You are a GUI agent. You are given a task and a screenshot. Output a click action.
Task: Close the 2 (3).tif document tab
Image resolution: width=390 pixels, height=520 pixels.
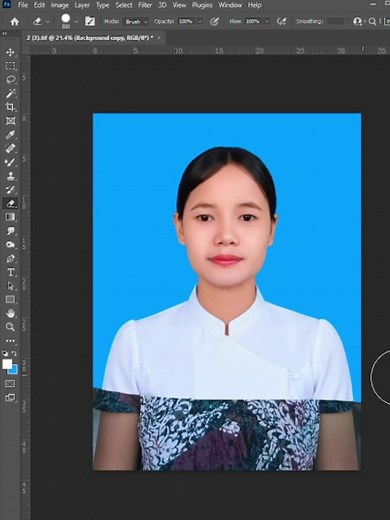click(x=159, y=38)
